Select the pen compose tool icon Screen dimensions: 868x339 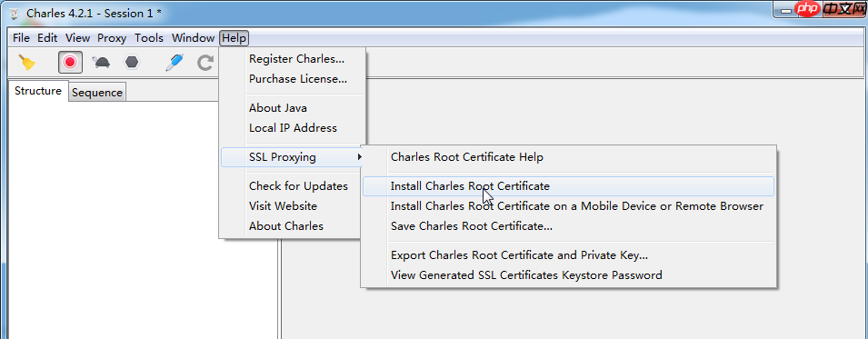[175, 62]
